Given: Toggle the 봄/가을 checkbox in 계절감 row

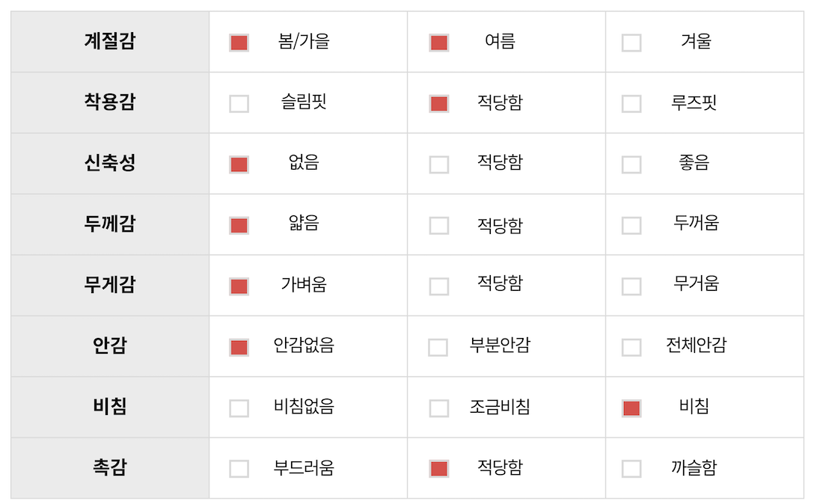Looking at the screenshot, I should tap(239, 43).
